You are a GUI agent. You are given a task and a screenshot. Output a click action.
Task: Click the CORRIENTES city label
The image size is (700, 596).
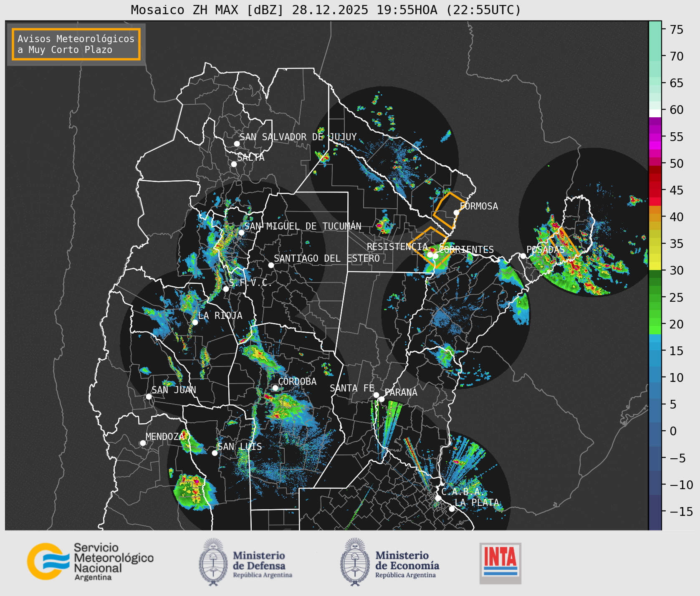click(467, 250)
